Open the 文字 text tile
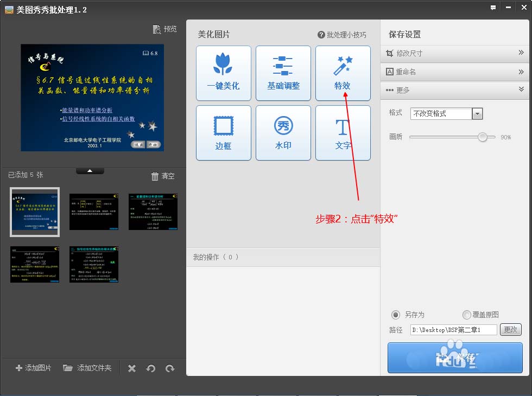The width and height of the screenshot is (532, 396). 343,133
